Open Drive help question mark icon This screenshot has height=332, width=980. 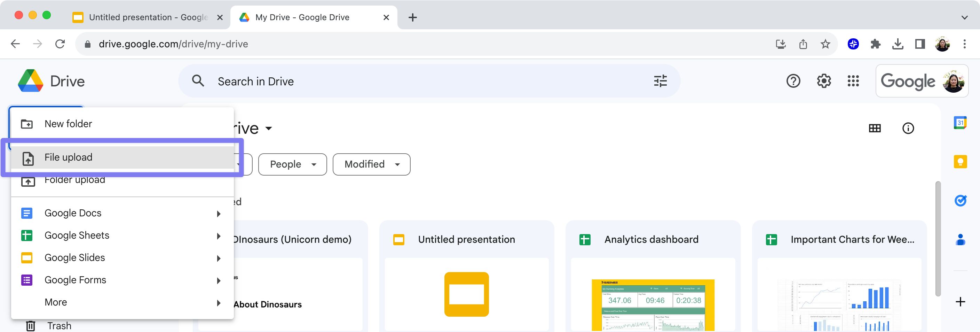tap(793, 81)
